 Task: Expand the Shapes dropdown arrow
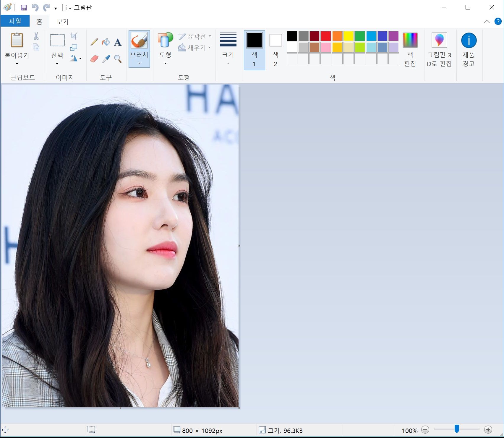[165, 63]
